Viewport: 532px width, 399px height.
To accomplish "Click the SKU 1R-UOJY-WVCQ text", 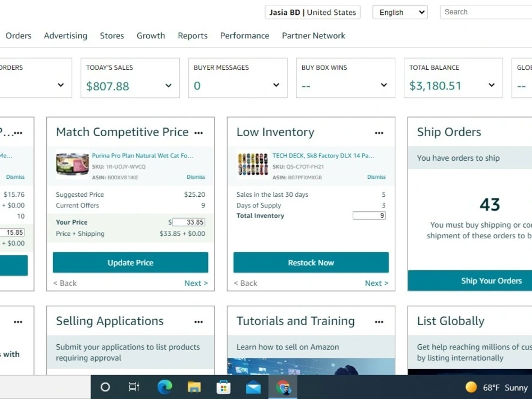I will click(119, 167).
